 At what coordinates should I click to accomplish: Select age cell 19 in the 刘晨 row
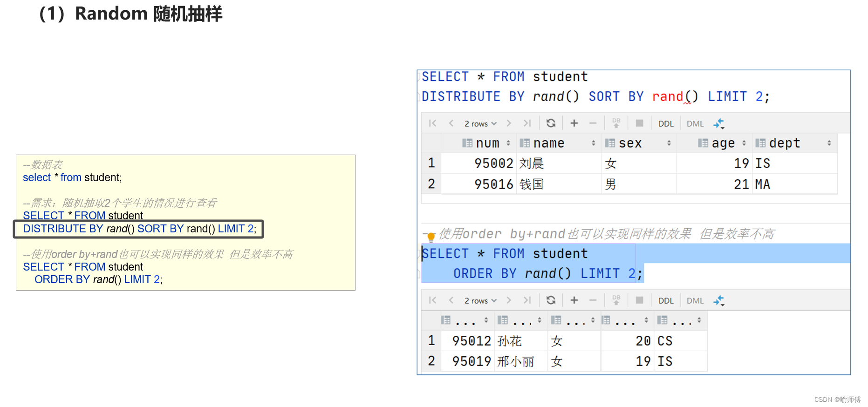714,163
